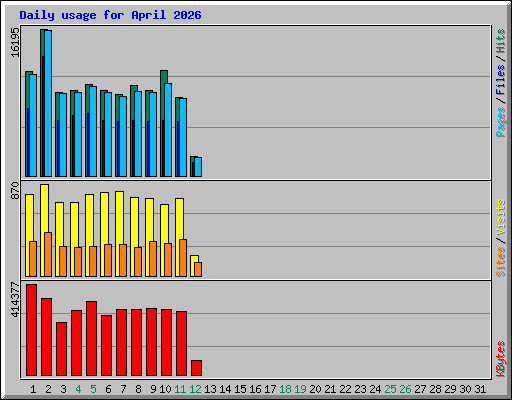This screenshot has height=400, width=512.
Task: Click day 13 on the x-axis
Action: [210, 389]
